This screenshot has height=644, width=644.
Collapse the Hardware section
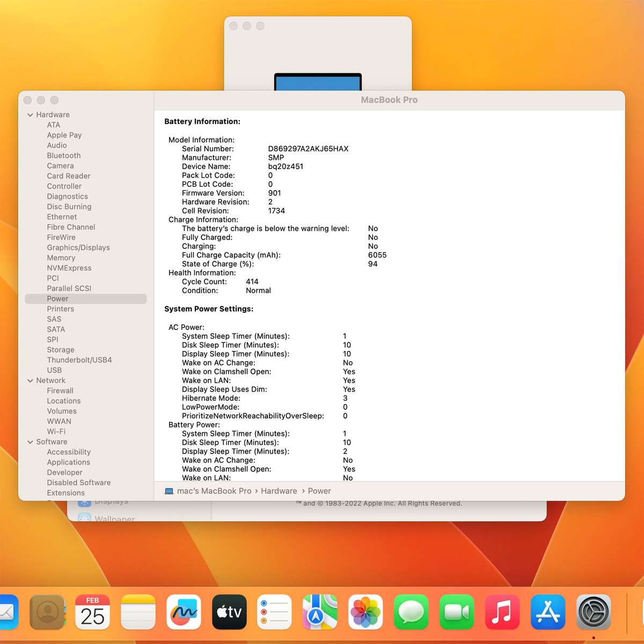[30, 114]
